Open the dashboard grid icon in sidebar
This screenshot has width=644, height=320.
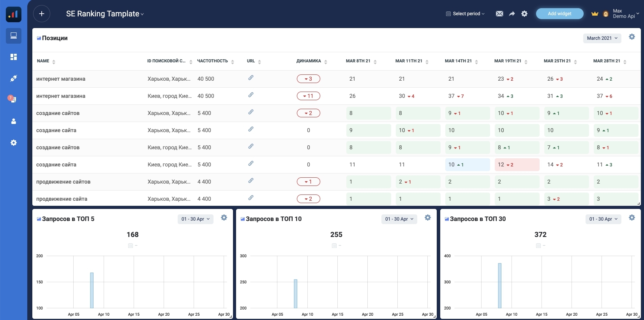[x=14, y=57]
